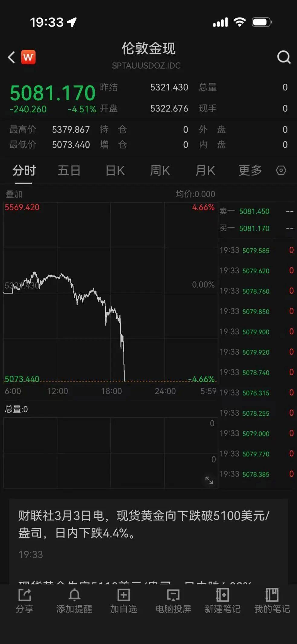Switch to 日K daily candlestick tab
Screen dimensions: 297x644
[115, 171]
